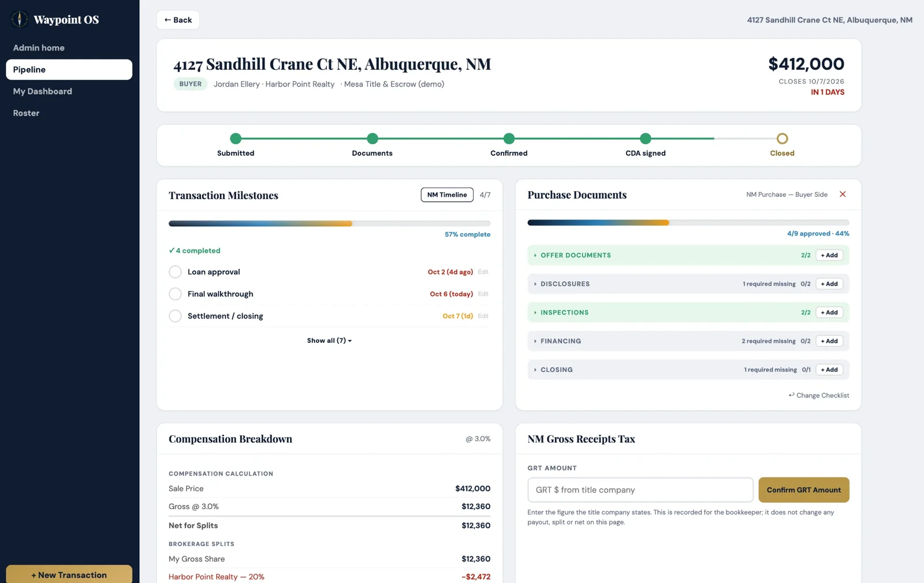Add a document to Closing
Viewport: 924px width, 583px height.
[x=829, y=369]
